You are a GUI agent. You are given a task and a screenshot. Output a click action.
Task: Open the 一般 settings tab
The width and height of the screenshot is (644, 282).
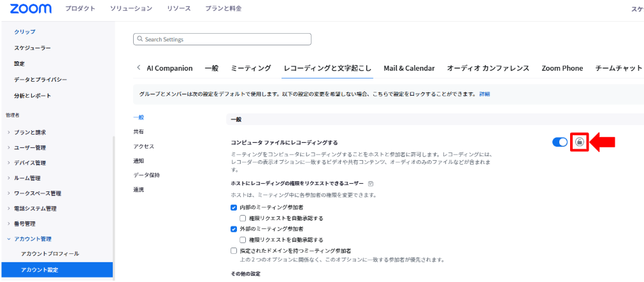[x=211, y=68]
